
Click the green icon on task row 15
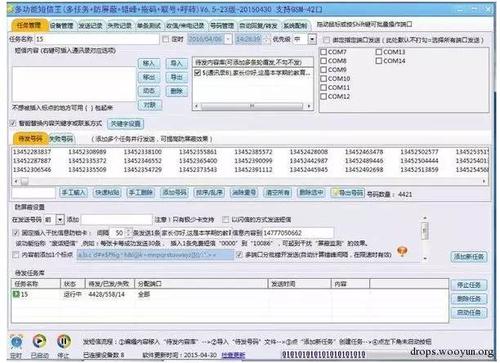[x=16, y=294]
